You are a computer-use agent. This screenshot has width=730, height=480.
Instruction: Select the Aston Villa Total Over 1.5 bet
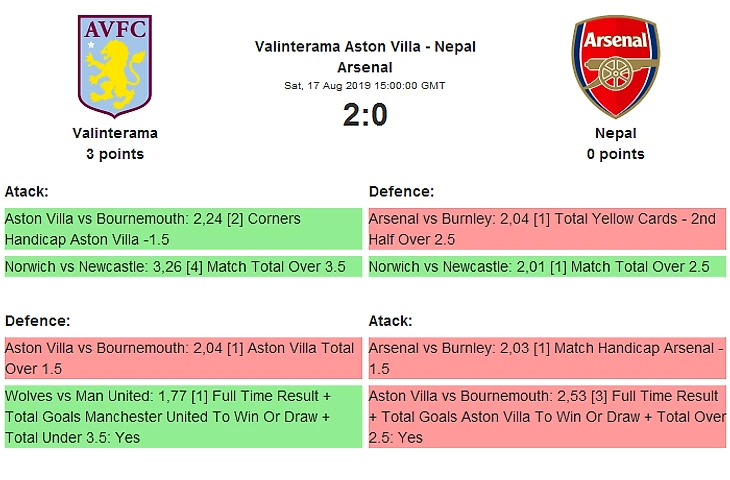182,358
